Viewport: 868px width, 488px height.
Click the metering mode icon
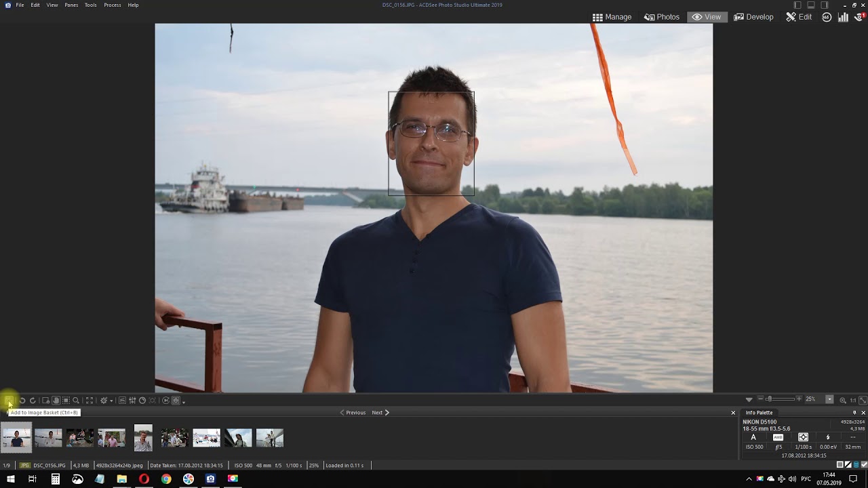click(x=804, y=437)
